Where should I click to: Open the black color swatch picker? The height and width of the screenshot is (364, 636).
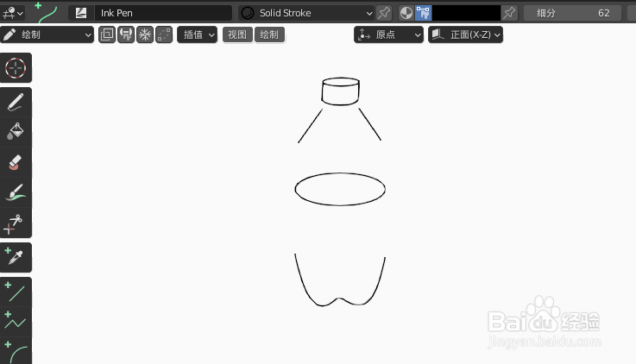click(466, 13)
